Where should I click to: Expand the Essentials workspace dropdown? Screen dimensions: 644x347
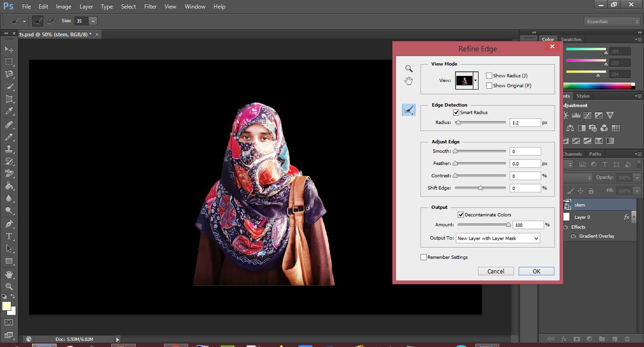(x=611, y=22)
